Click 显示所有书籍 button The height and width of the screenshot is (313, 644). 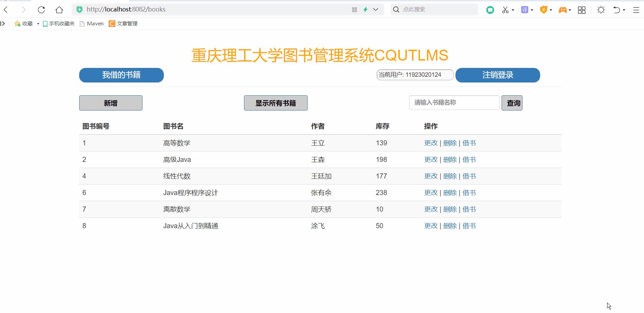(x=276, y=103)
